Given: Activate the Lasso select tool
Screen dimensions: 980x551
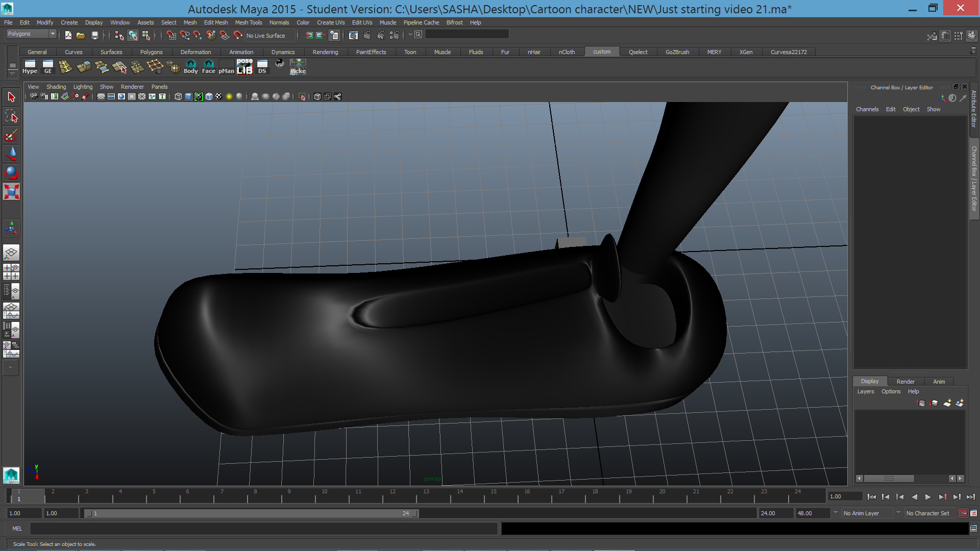Looking at the screenshot, I should 11,116.
